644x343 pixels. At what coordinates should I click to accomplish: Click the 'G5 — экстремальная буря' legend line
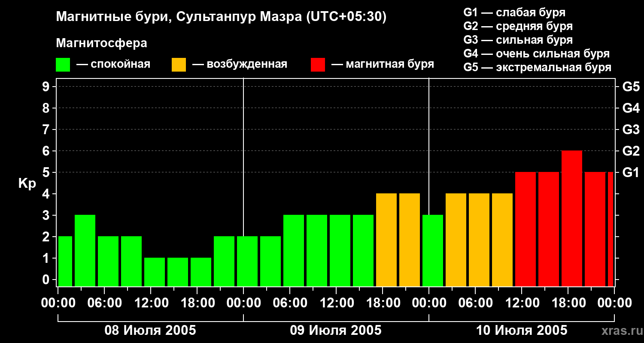tap(538, 67)
